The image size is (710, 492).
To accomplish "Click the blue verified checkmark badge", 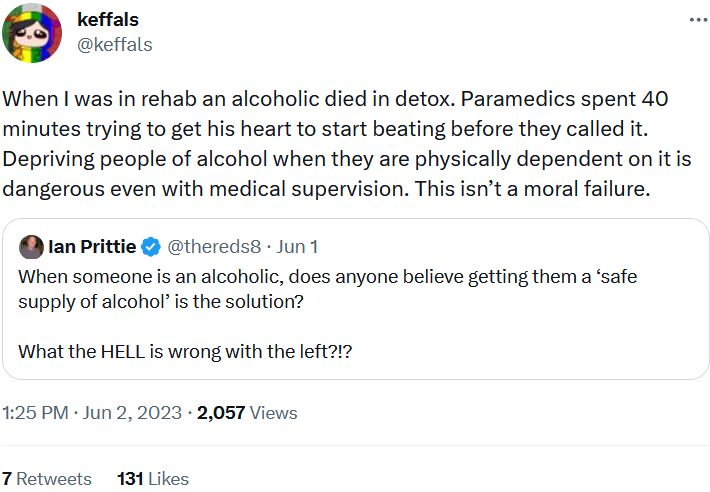I will point(150,247).
